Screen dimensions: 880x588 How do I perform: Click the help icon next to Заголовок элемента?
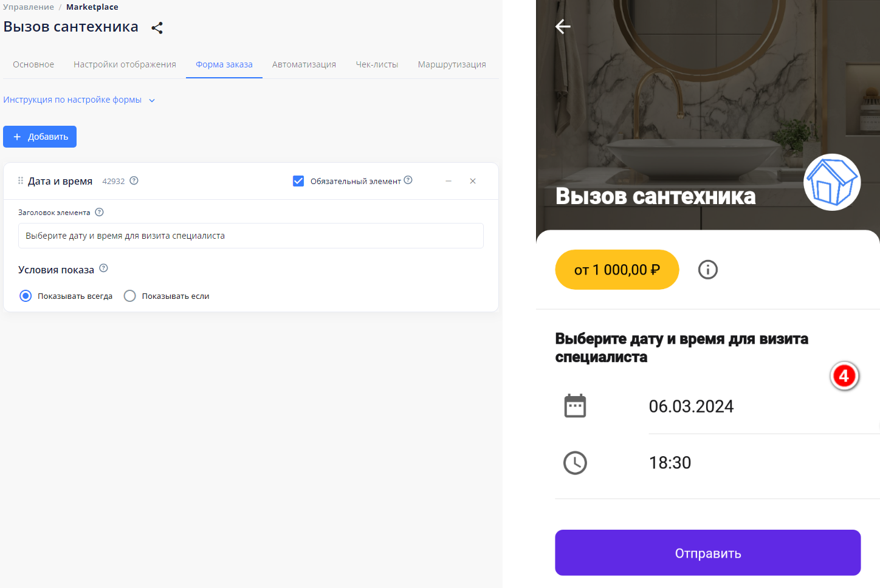click(100, 212)
